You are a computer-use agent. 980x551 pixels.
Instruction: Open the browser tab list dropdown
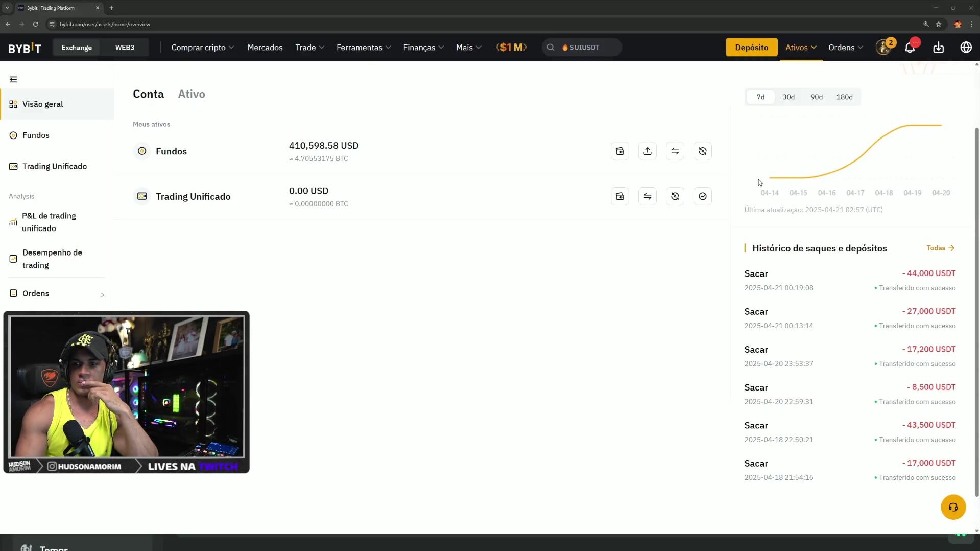click(x=7, y=8)
